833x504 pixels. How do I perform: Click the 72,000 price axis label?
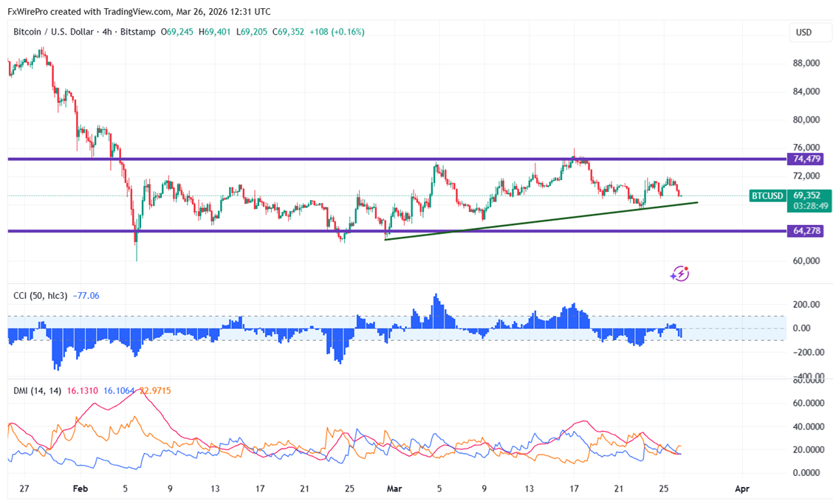[x=806, y=176]
